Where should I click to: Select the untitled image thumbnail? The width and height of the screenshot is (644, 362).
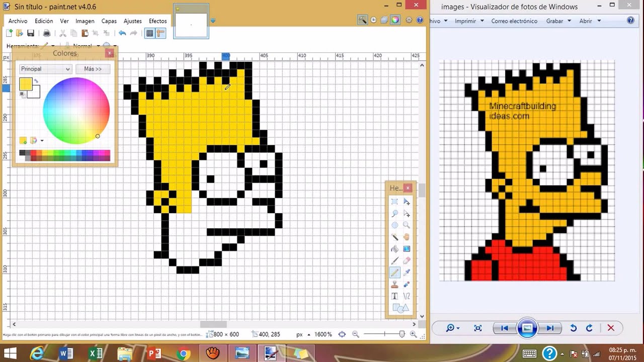click(x=191, y=22)
